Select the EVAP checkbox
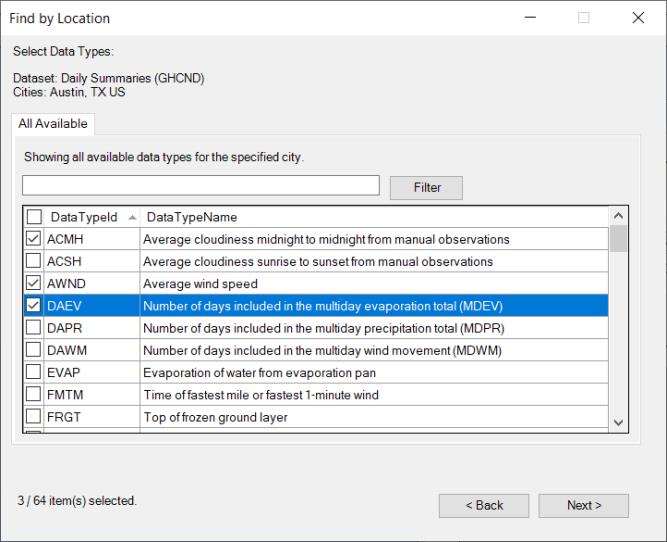 click(34, 372)
